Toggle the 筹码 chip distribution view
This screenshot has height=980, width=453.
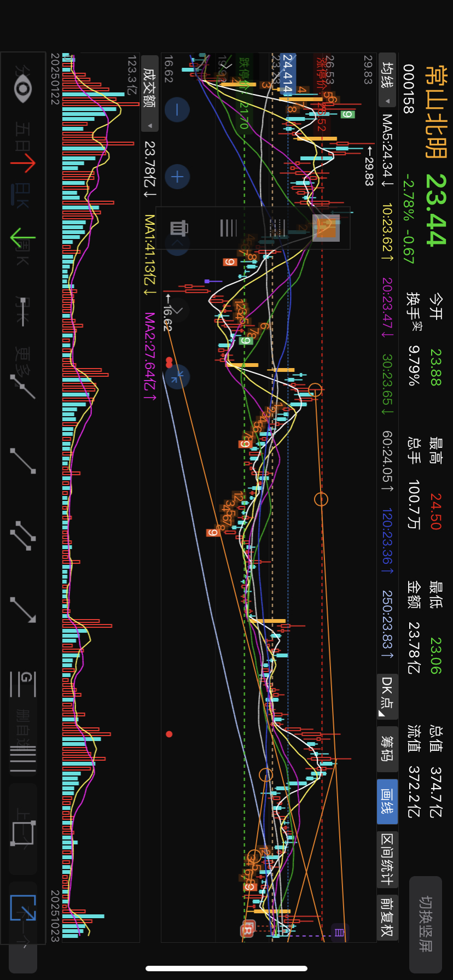point(387,748)
